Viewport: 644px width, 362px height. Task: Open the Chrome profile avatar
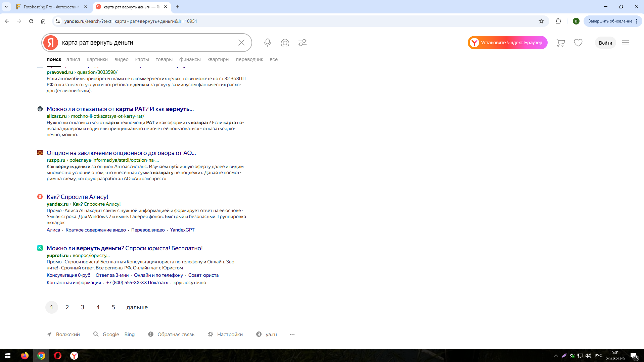(576, 21)
